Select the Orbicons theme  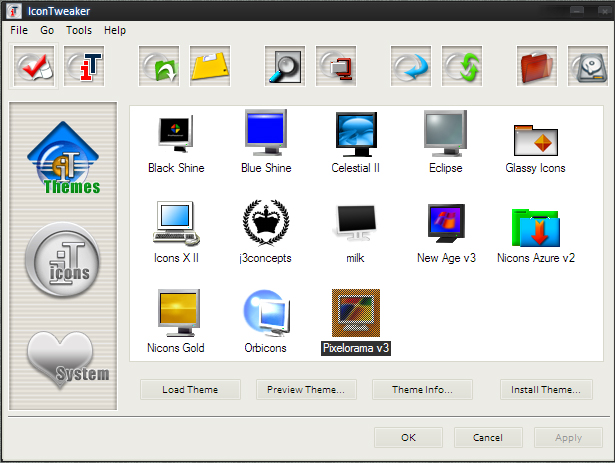266,322
